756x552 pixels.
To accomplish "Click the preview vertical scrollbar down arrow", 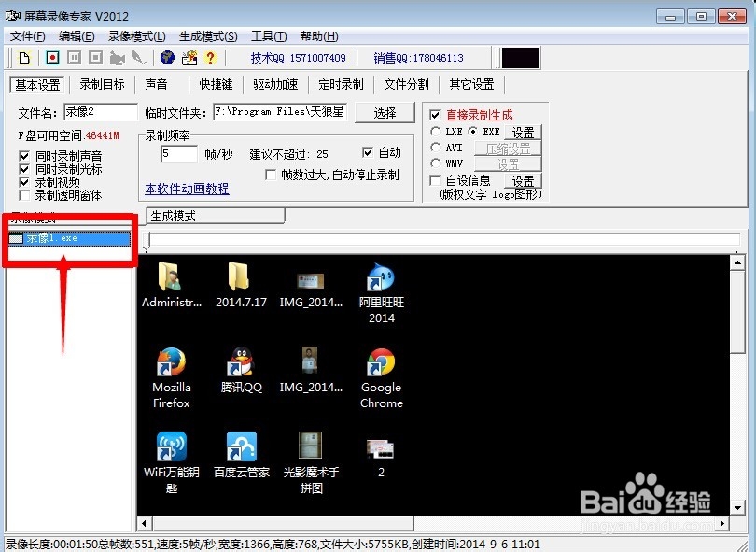I will [x=737, y=507].
